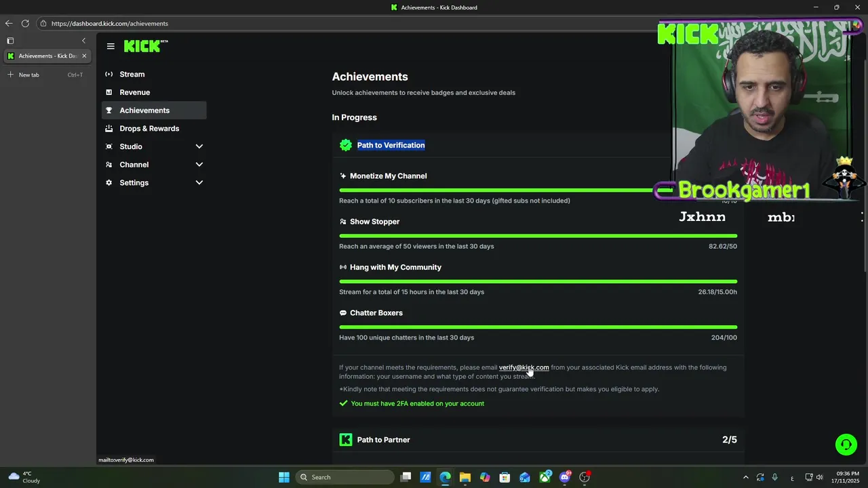The height and width of the screenshot is (488, 868).
Task: Click the In Progress section heading
Action: [x=354, y=117]
